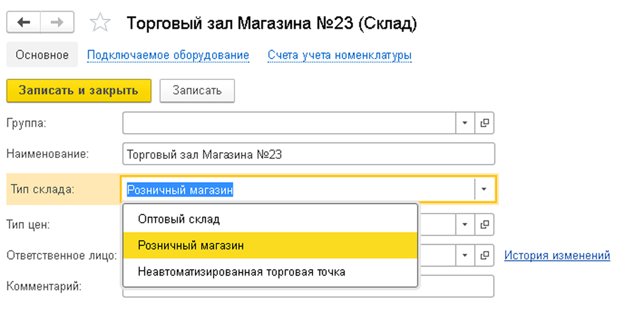This screenshot has height=312, width=644.
Task: Choose Розничный магазин option in list
Action: pyautogui.click(x=191, y=245)
